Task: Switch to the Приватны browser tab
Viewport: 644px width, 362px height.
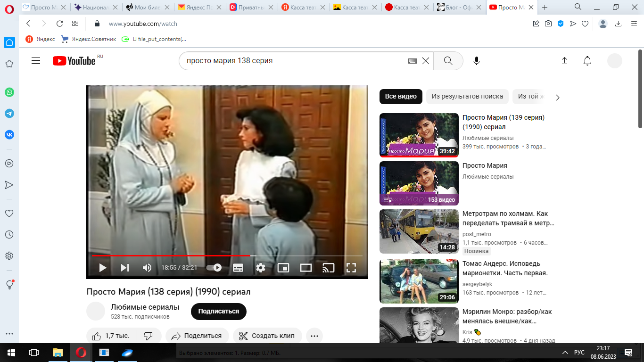Action: pyautogui.click(x=250, y=7)
